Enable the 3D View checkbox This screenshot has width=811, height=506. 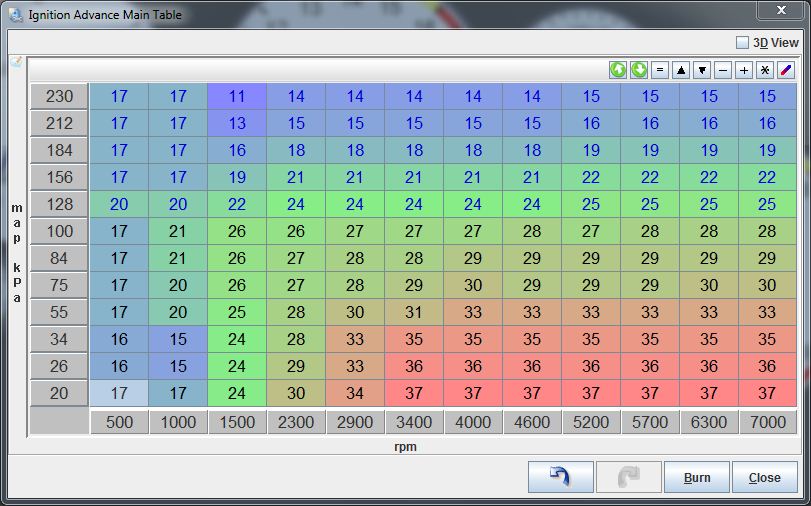click(x=742, y=43)
